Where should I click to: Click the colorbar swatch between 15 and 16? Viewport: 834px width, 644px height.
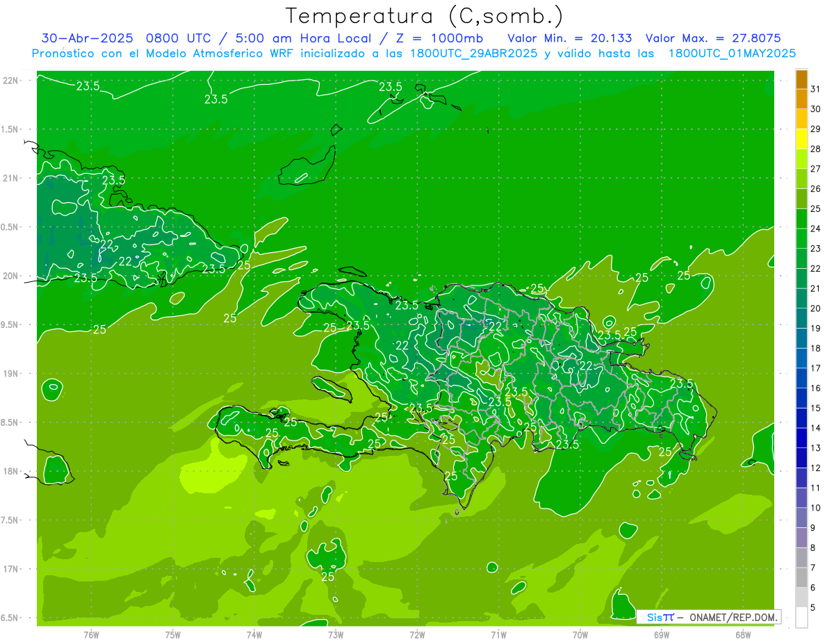point(801,398)
